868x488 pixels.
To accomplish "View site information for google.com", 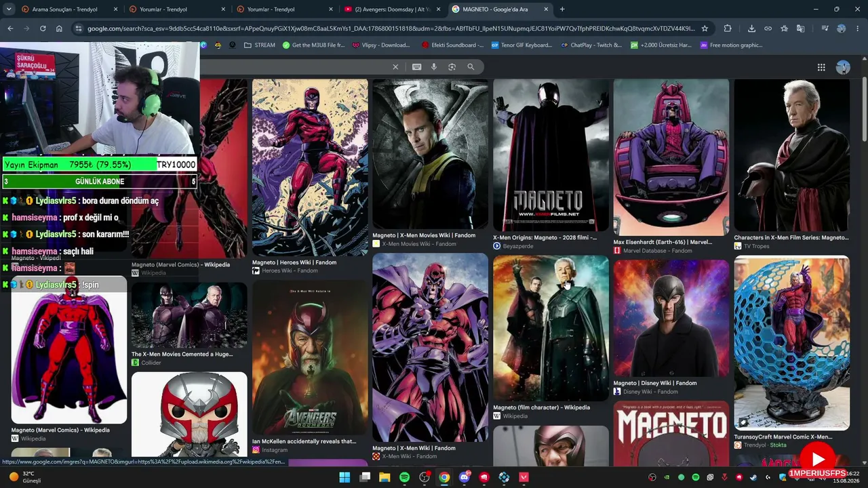I will click(x=79, y=28).
